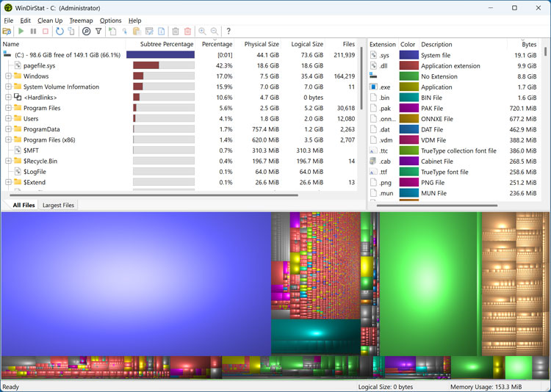Select the $LogFile row
551x392 pixels.
pyautogui.click(x=179, y=172)
